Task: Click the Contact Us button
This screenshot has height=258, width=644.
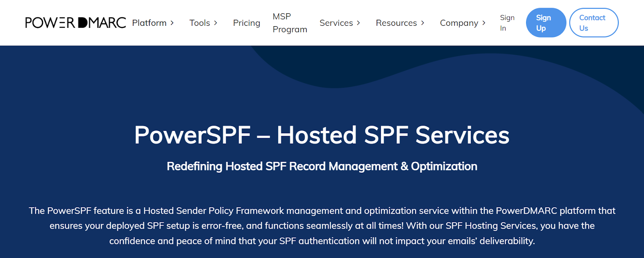Action: [594, 23]
